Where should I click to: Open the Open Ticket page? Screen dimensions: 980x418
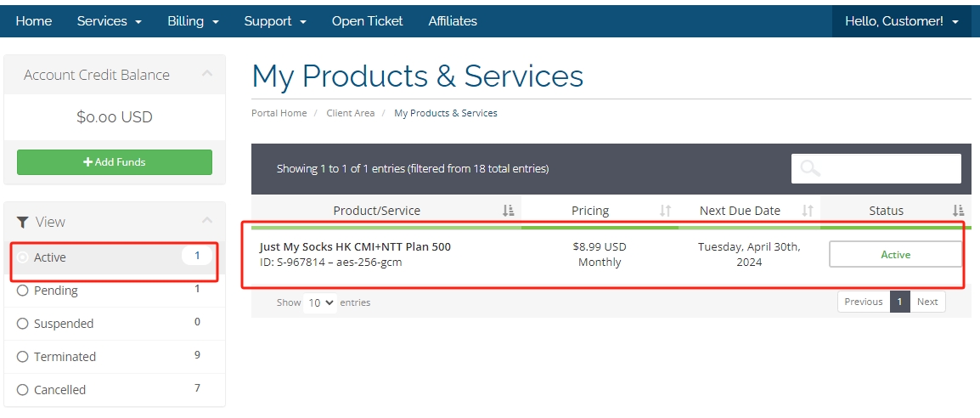click(x=368, y=21)
